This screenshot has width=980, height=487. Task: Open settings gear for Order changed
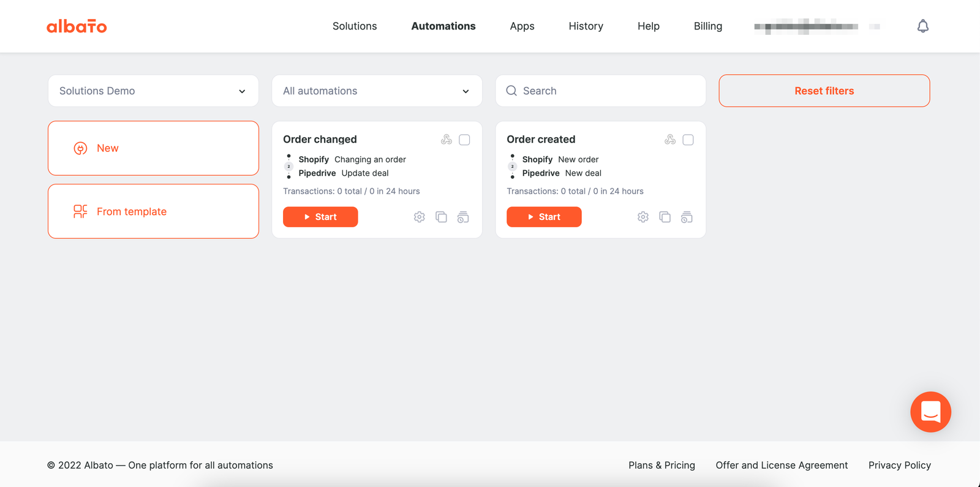coord(419,217)
